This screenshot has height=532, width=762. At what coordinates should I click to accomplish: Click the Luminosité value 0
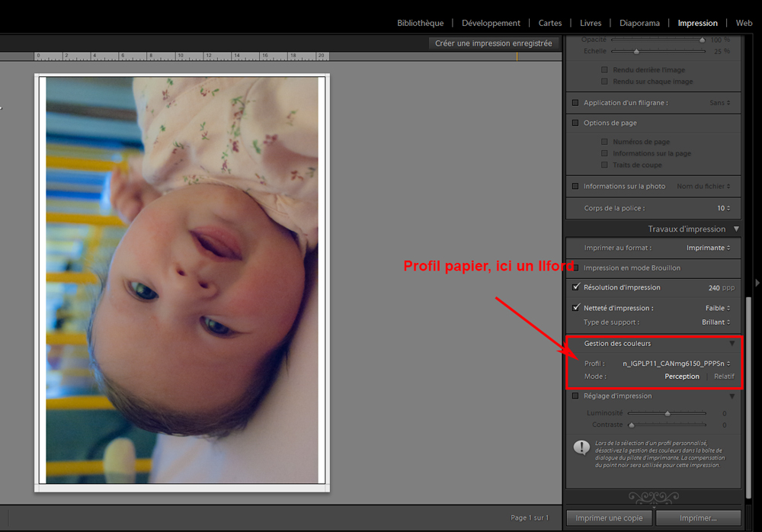pos(724,413)
